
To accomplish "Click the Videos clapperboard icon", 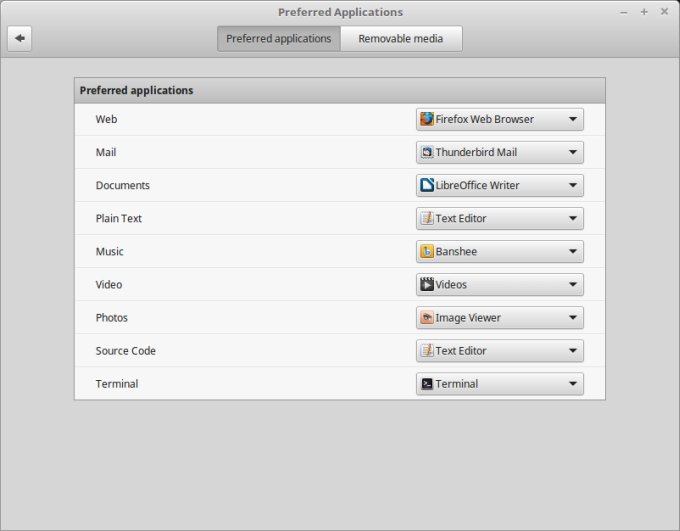I will tap(427, 284).
